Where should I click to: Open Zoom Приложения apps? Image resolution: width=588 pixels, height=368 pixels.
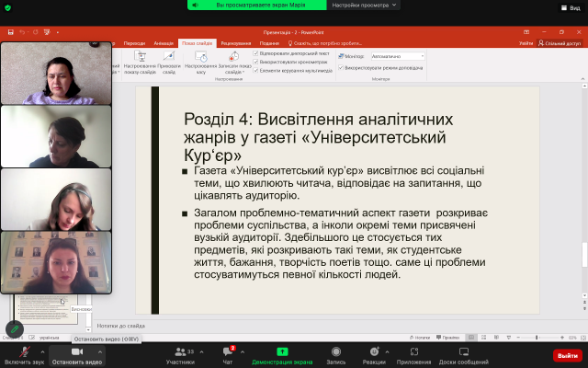[414, 355]
